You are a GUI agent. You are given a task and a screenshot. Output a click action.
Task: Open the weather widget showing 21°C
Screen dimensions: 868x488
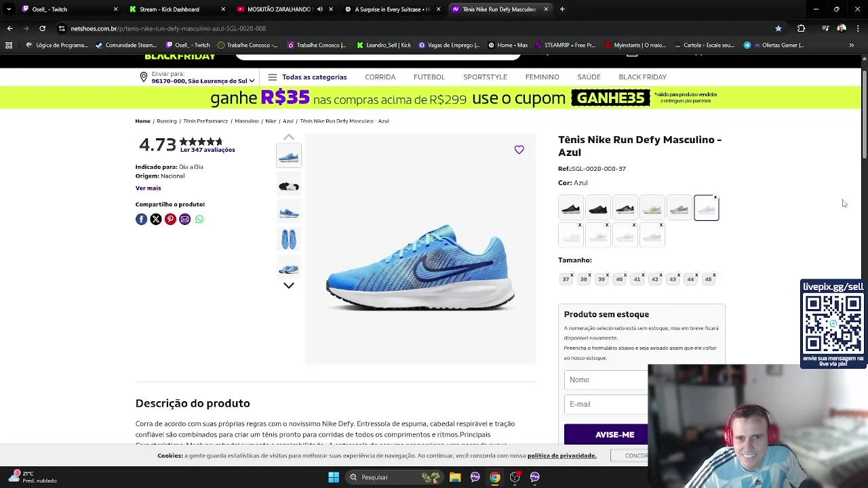coord(33,477)
